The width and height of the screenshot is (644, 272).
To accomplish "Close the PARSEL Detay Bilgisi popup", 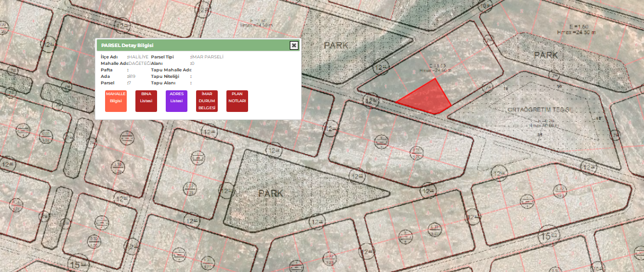I will (294, 45).
